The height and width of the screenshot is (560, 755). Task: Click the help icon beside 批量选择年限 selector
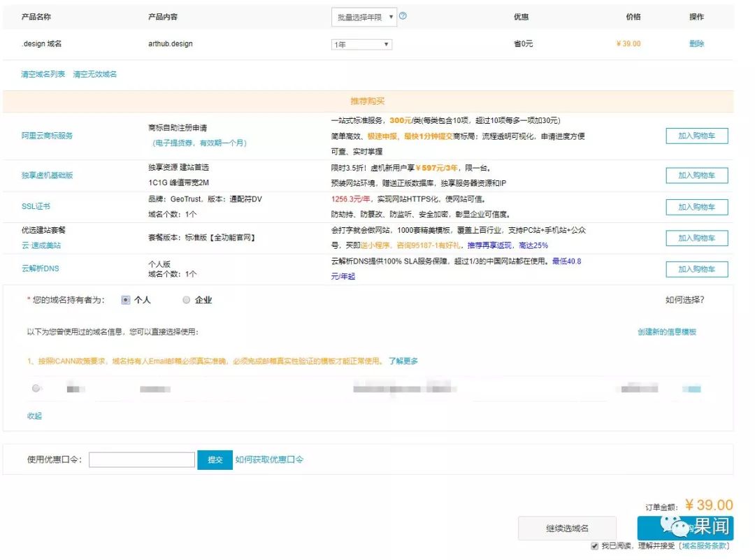tap(404, 15)
